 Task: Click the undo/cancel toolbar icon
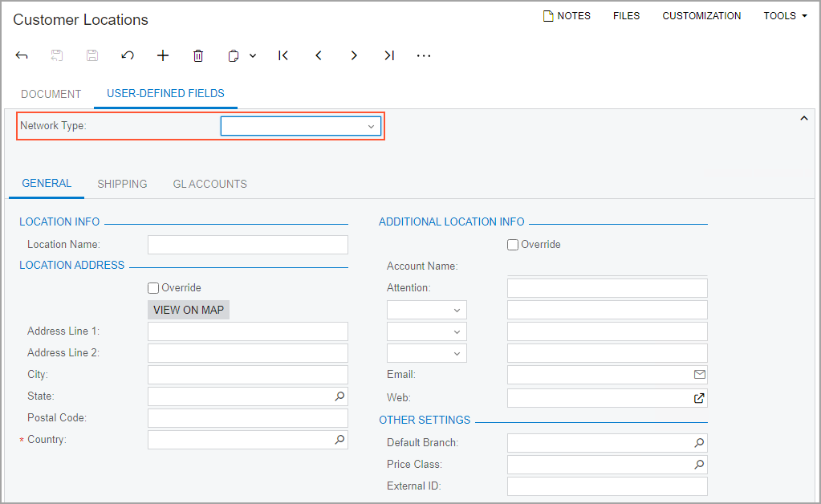(x=128, y=55)
